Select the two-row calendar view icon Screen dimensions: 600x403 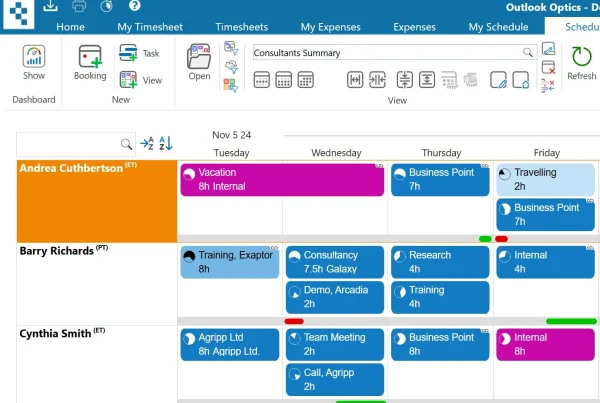click(284, 80)
